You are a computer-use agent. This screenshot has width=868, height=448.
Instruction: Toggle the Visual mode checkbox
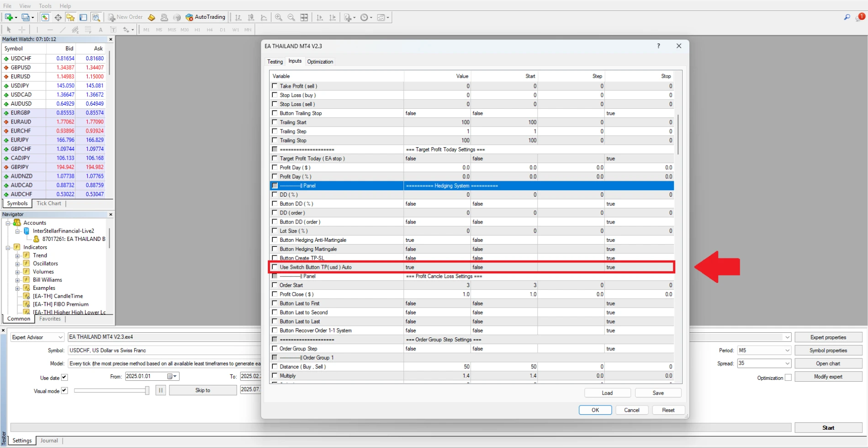tap(64, 391)
